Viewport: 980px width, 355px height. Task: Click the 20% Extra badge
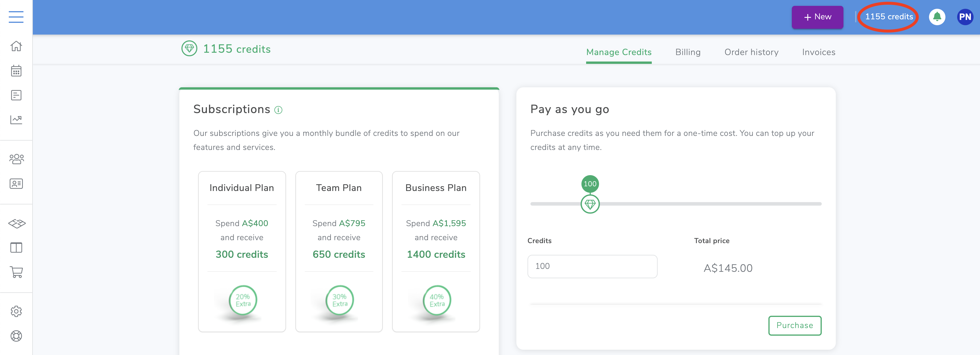point(243,300)
